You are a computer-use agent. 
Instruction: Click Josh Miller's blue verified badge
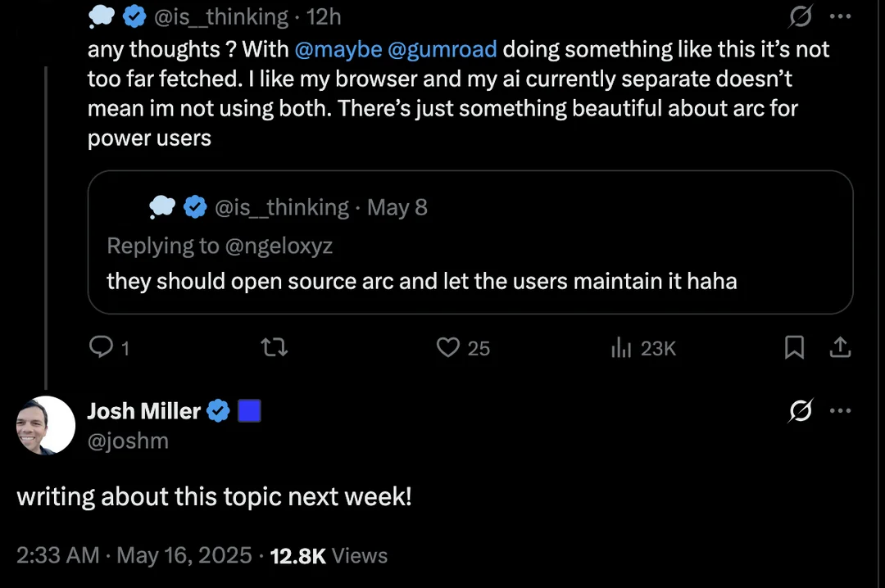pyautogui.click(x=218, y=411)
